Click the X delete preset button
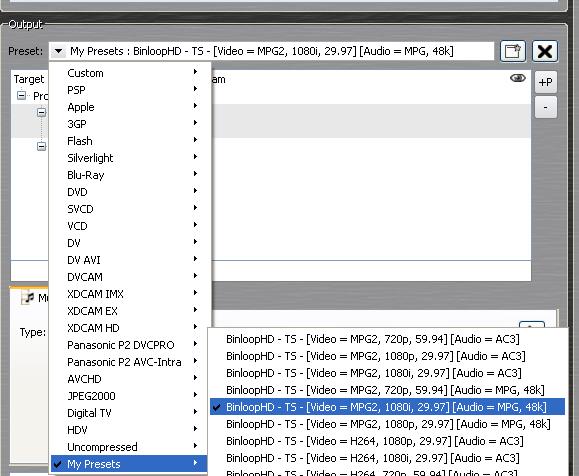This screenshot has height=476, width=579. coord(545,51)
